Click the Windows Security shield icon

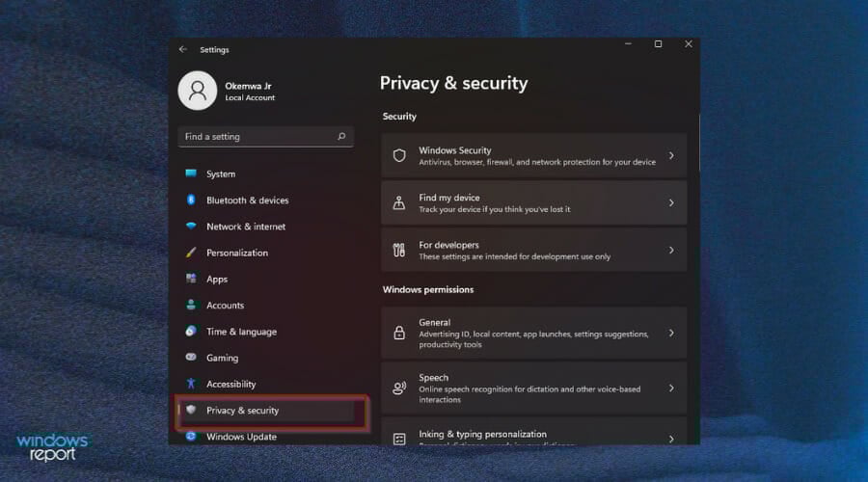[399, 155]
